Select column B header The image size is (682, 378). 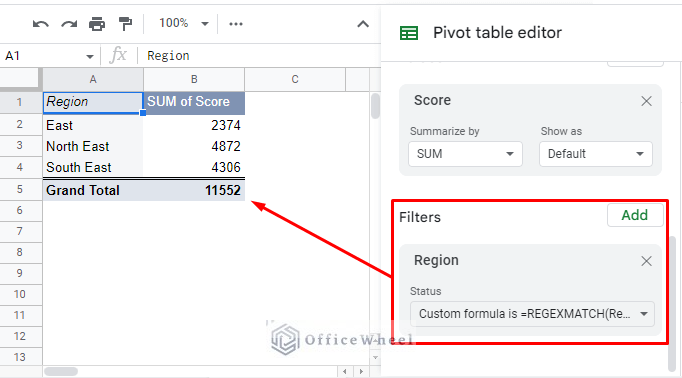194,79
